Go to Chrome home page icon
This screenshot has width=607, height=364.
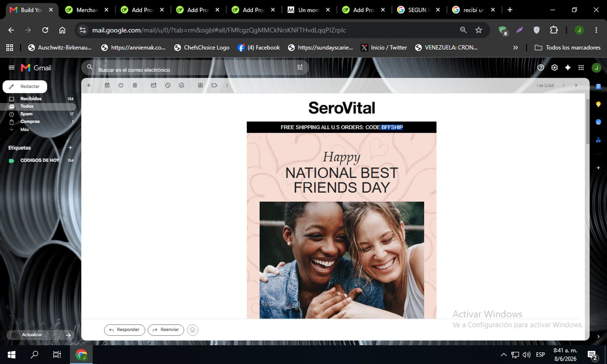point(62,30)
